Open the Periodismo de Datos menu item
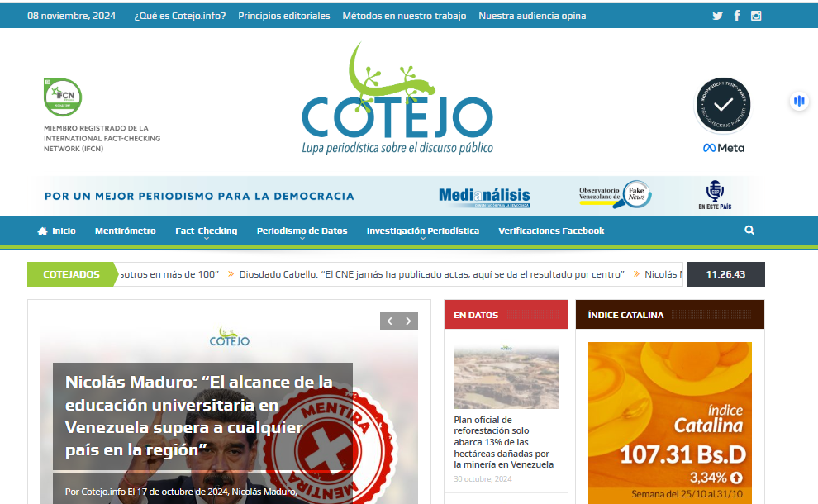Viewport: 818px width, 504px height. [x=302, y=231]
